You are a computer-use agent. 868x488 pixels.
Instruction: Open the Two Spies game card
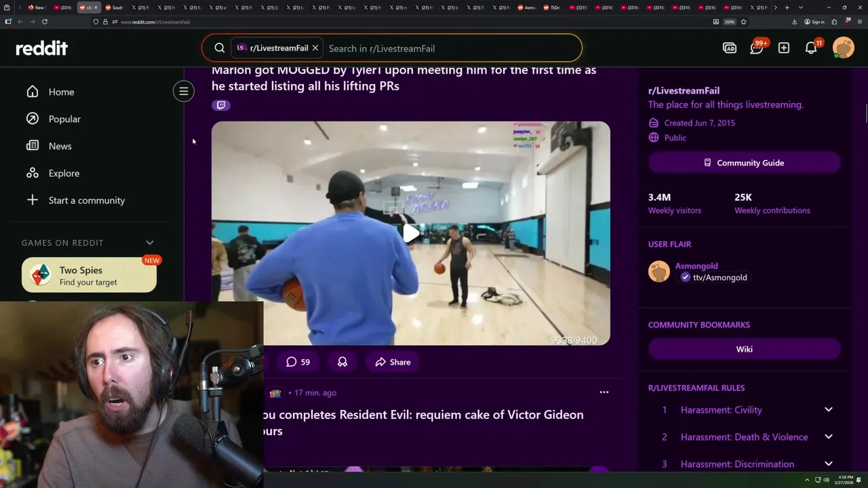click(x=89, y=275)
